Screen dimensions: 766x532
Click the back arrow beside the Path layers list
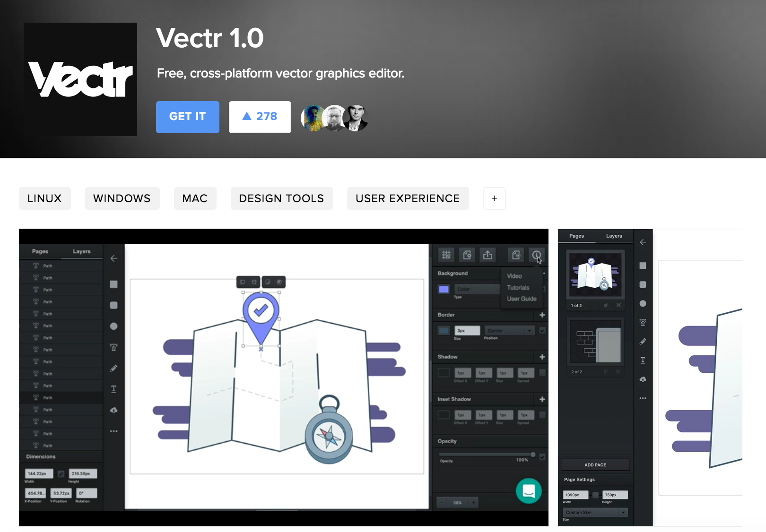113,258
